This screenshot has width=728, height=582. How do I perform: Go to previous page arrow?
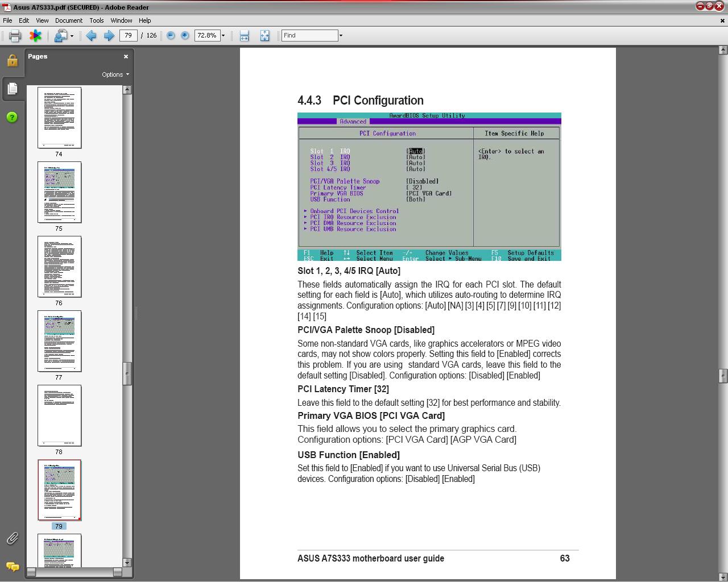pos(91,36)
